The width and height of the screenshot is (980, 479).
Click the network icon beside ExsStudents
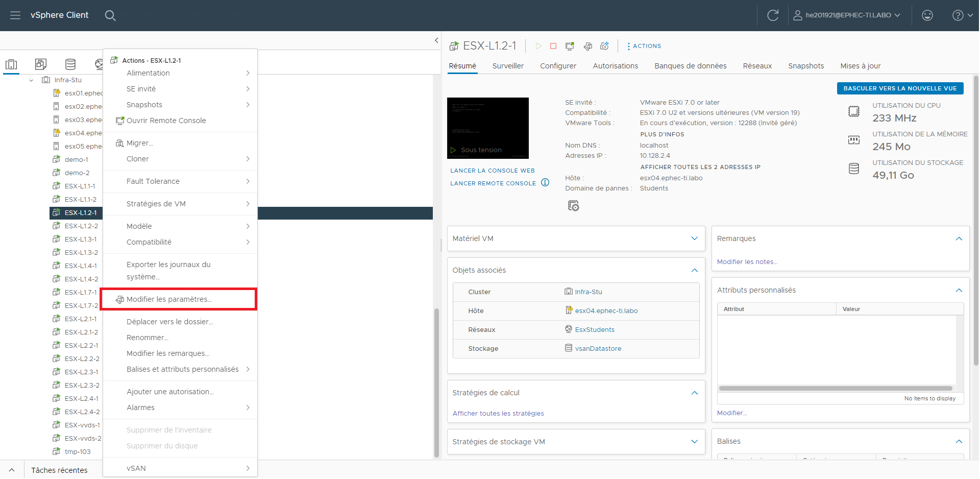[x=569, y=329]
